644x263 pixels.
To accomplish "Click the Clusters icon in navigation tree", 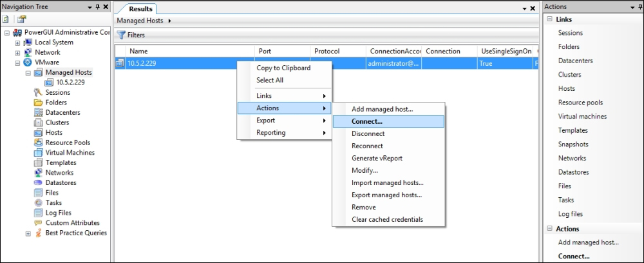I will pyautogui.click(x=39, y=122).
